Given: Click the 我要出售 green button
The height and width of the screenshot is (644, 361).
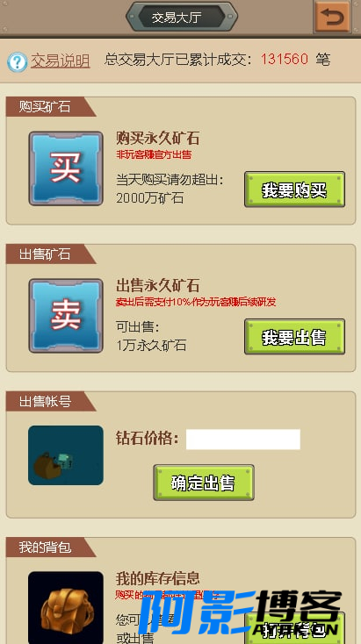Looking at the screenshot, I should click(x=294, y=337).
